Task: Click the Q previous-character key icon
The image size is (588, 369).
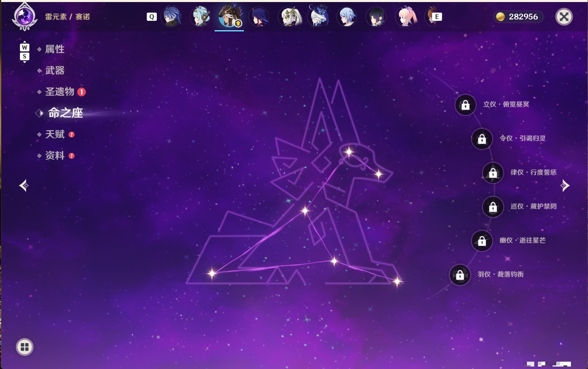Action: 151,17
